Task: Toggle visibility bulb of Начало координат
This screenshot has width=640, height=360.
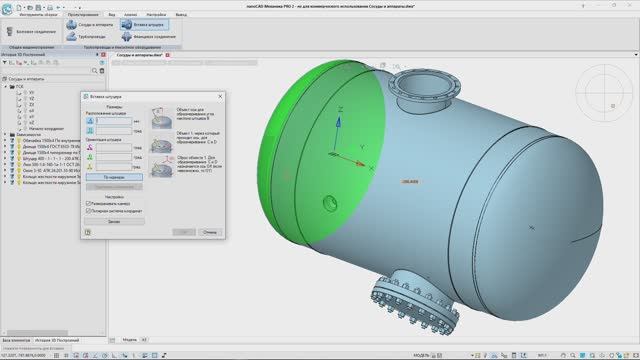Action: click(x=25, y=129)
